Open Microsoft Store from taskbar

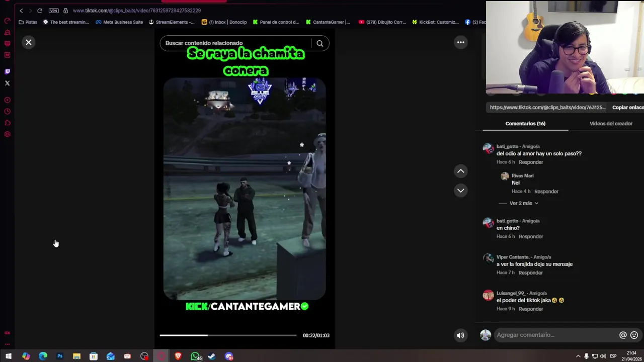(94, 356)
